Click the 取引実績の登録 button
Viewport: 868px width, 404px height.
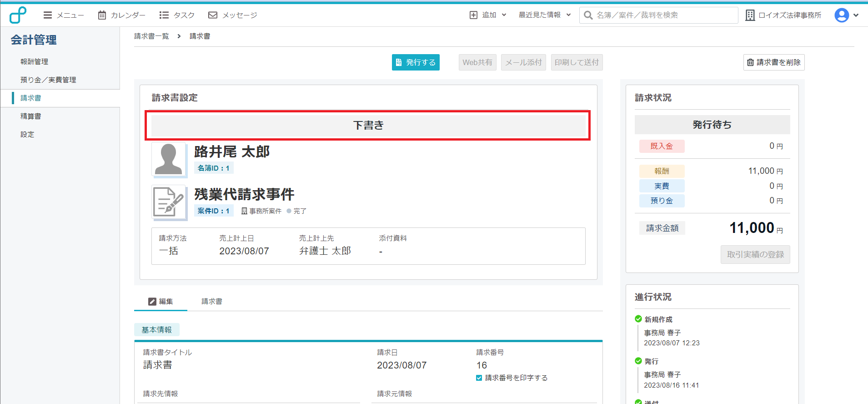(755, 254)
